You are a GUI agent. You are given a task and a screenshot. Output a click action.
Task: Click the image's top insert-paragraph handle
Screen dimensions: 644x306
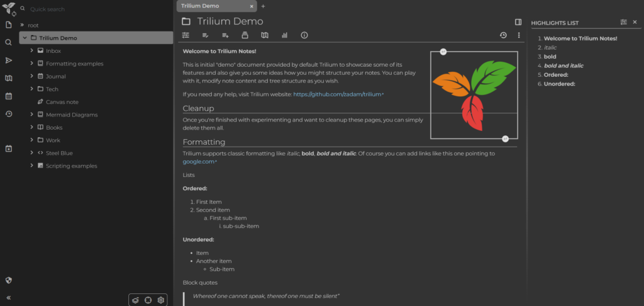click(443, 52)
